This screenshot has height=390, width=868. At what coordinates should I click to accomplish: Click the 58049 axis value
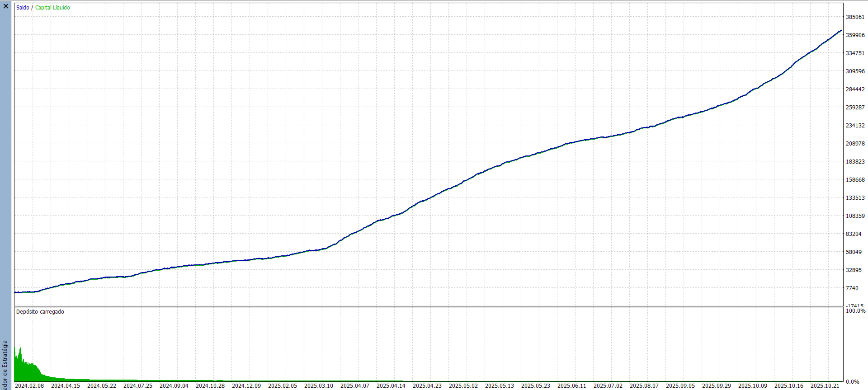pyautogui.click(x=854, y=252)
